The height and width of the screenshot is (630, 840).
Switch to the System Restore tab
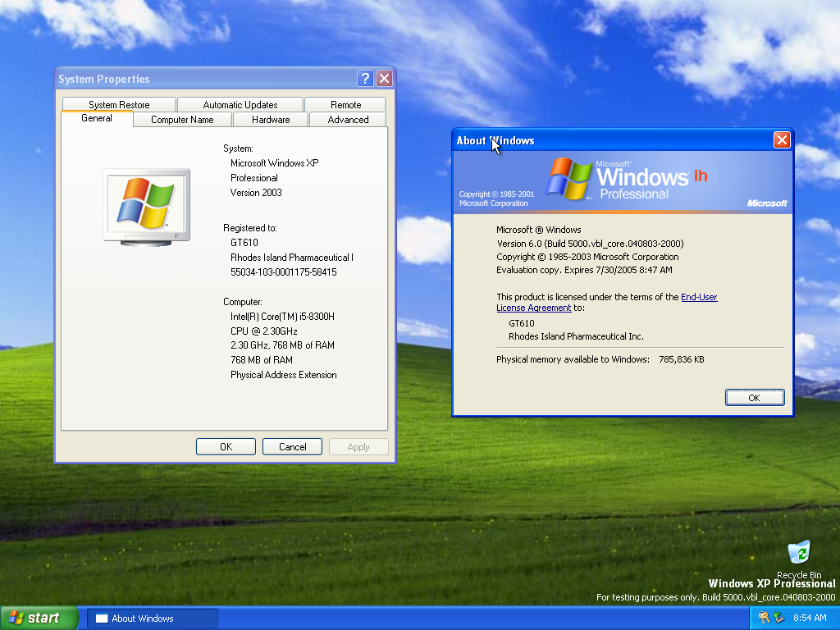tap(119, 105)
